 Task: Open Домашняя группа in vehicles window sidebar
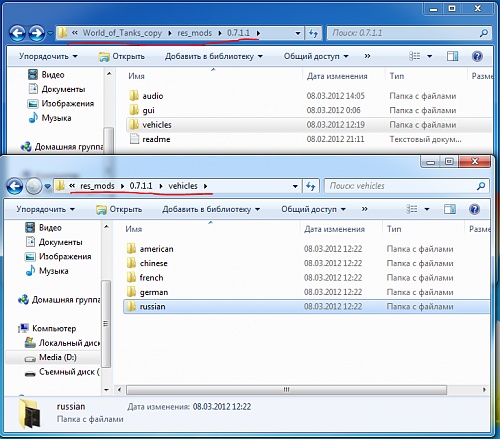coord(59,300)
